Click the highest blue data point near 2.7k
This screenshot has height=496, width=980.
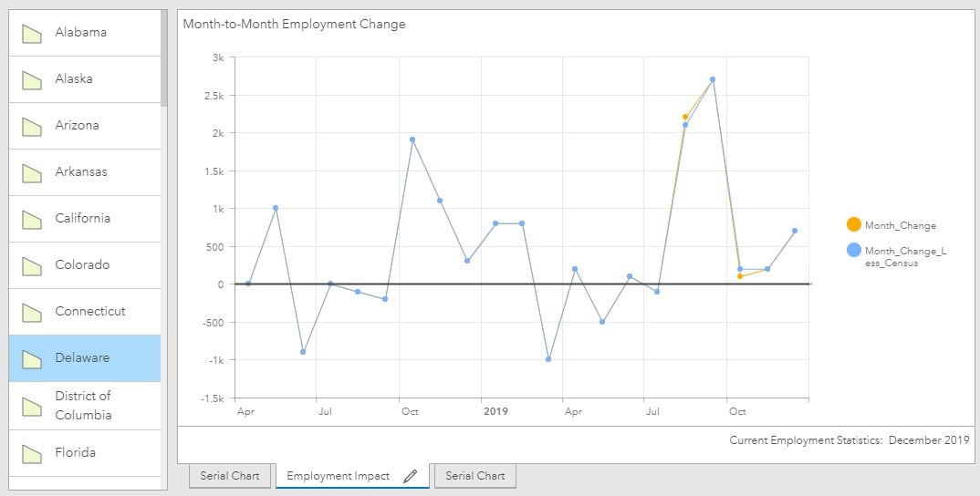[713, 79]
